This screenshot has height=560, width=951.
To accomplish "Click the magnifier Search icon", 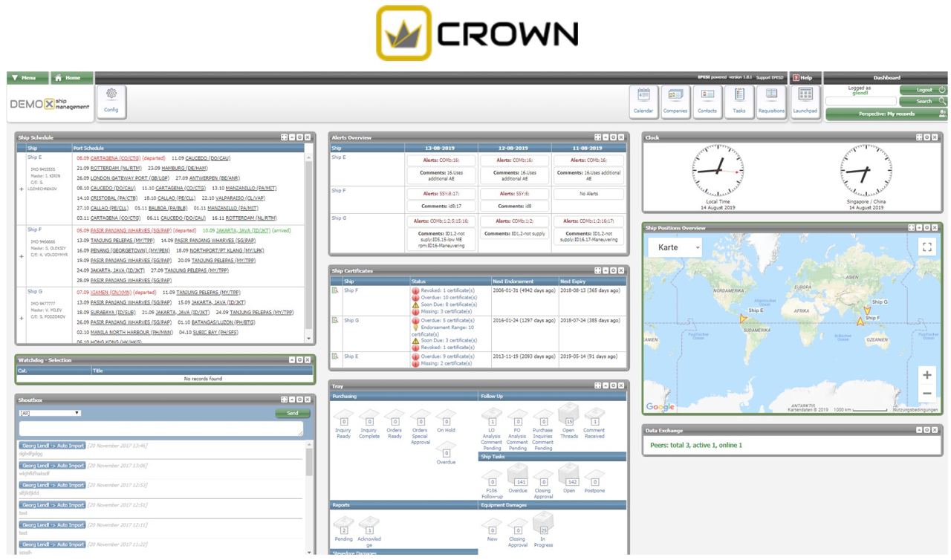I will point(940,100).
